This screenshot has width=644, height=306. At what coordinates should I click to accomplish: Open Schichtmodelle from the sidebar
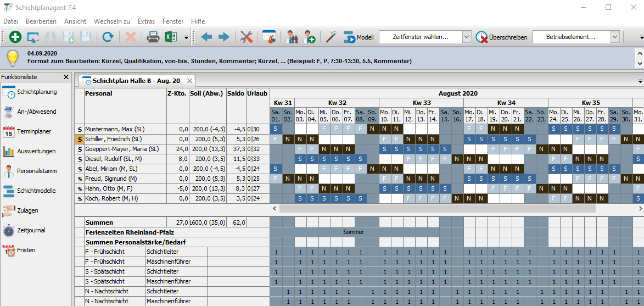coord(36,191)
